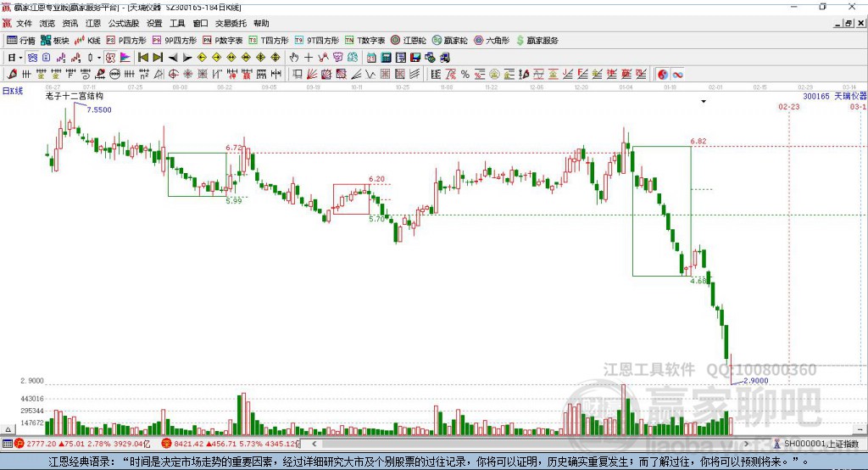
Task: Open the 公式选股 menu
Action: pos(121,24)
